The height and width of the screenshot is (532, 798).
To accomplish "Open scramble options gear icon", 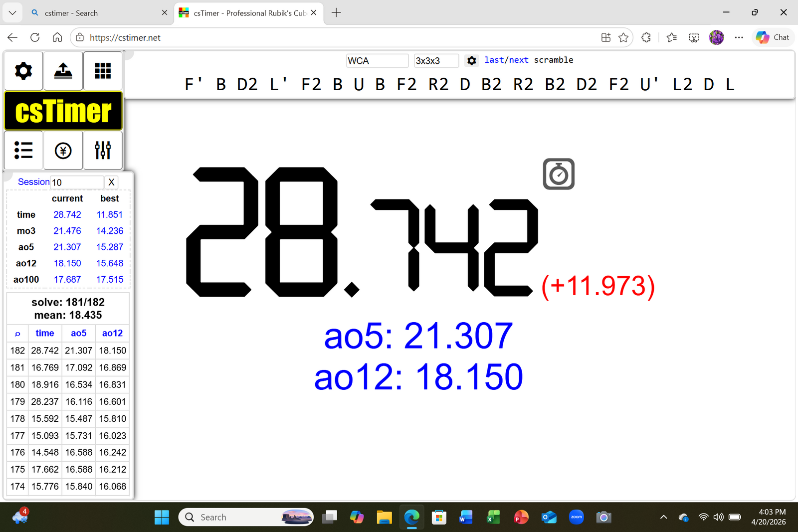I will [x=472, y=61].
